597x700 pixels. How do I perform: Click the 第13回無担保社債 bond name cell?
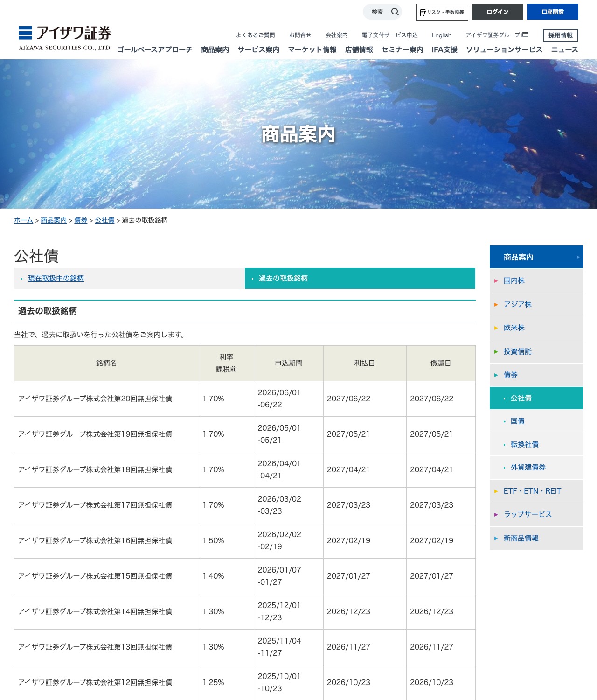point(107,647)
